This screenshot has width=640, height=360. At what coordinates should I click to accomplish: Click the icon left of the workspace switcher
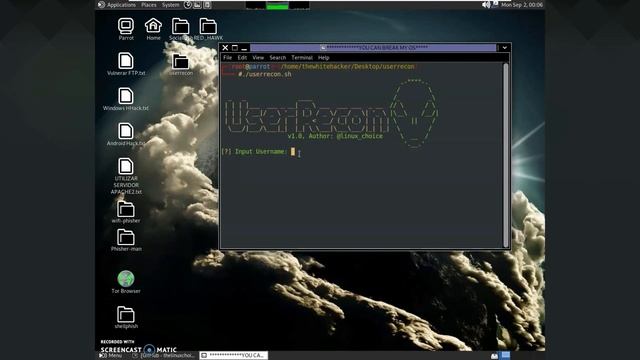click(x=494, y=356)
